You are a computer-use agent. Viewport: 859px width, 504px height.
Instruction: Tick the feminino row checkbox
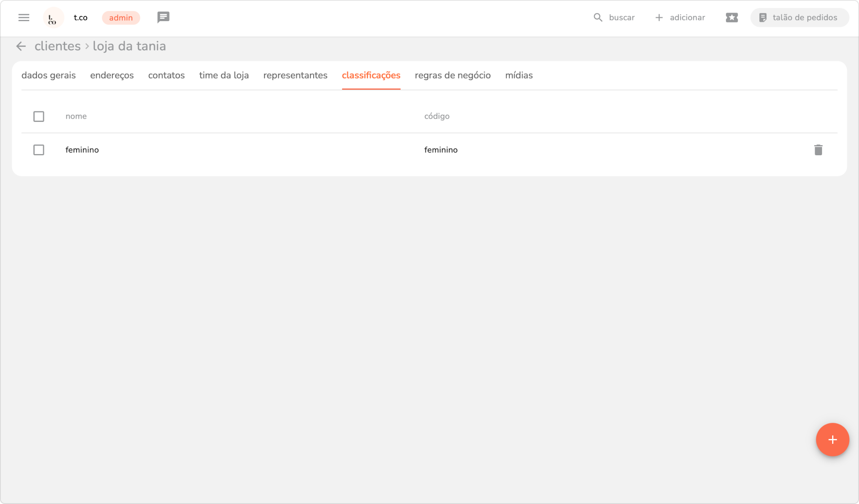coord(39,150)
